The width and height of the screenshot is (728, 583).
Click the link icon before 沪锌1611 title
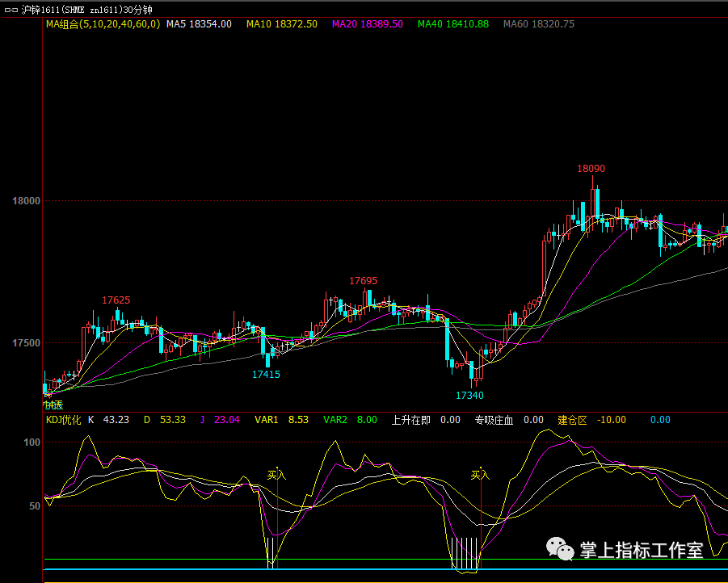10,9
